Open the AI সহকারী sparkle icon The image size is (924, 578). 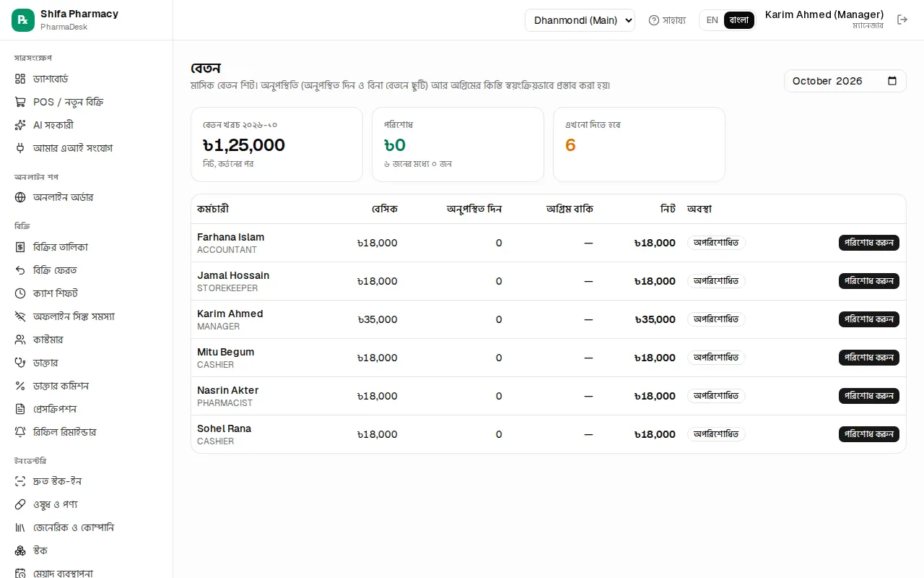click(x=20, y=125)
